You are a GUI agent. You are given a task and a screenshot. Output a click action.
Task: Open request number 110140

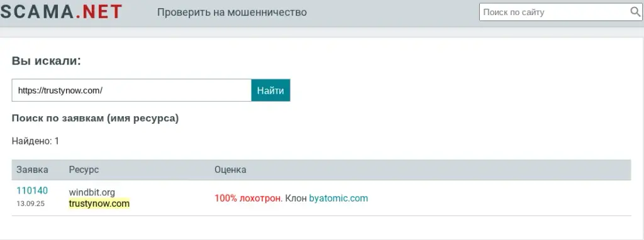pos(32,191)
